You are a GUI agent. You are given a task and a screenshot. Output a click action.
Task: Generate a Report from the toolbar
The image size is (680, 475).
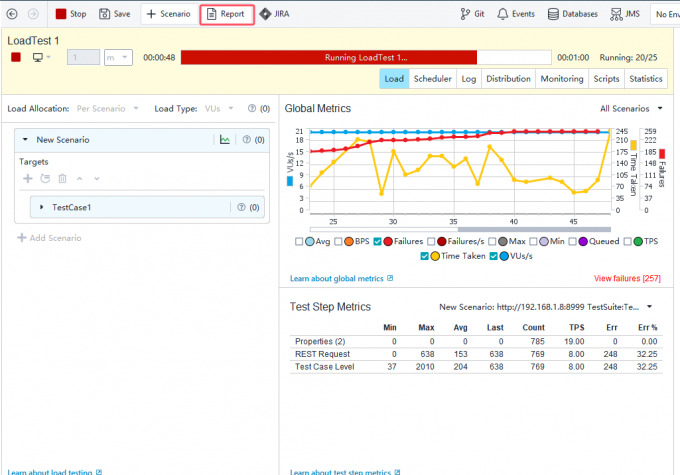(226, 14)
